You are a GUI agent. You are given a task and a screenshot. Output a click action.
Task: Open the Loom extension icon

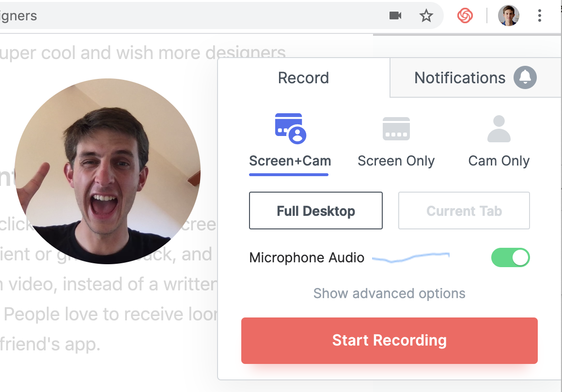[465, 16]
